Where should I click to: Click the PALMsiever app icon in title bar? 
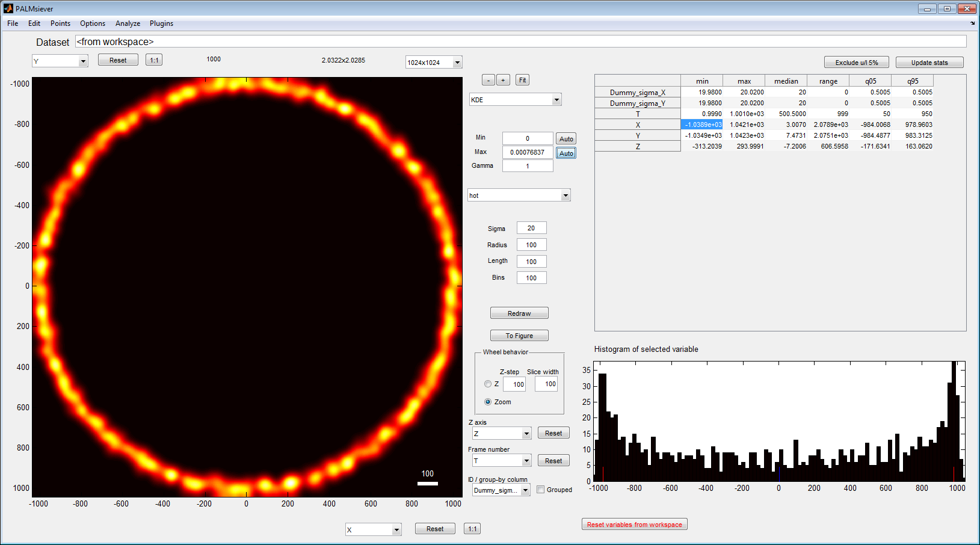pyautogui.click(x=8, y=8)
